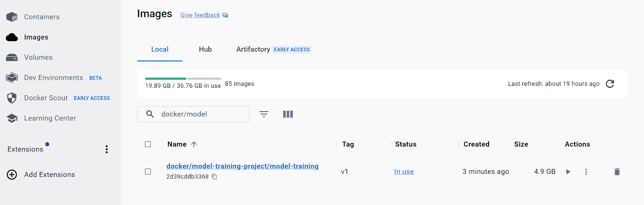Open Containers from the sidebar
This screenshot has width=644, height=205.
(x=41, y=17)
